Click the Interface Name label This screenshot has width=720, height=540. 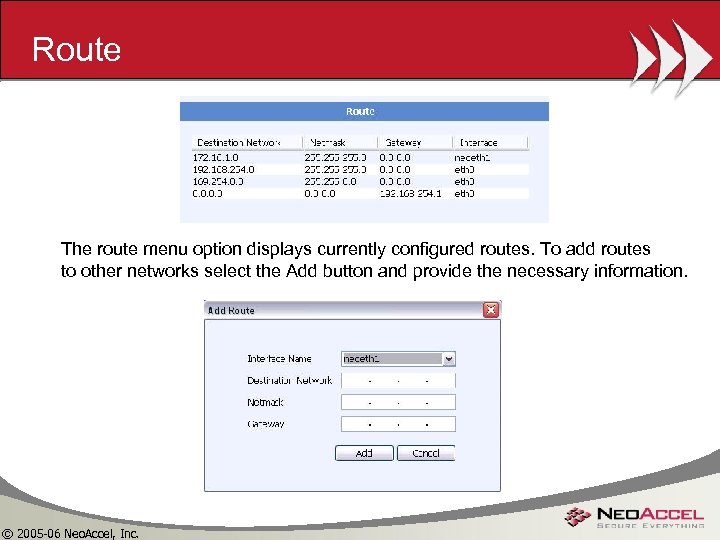[279, 359]
